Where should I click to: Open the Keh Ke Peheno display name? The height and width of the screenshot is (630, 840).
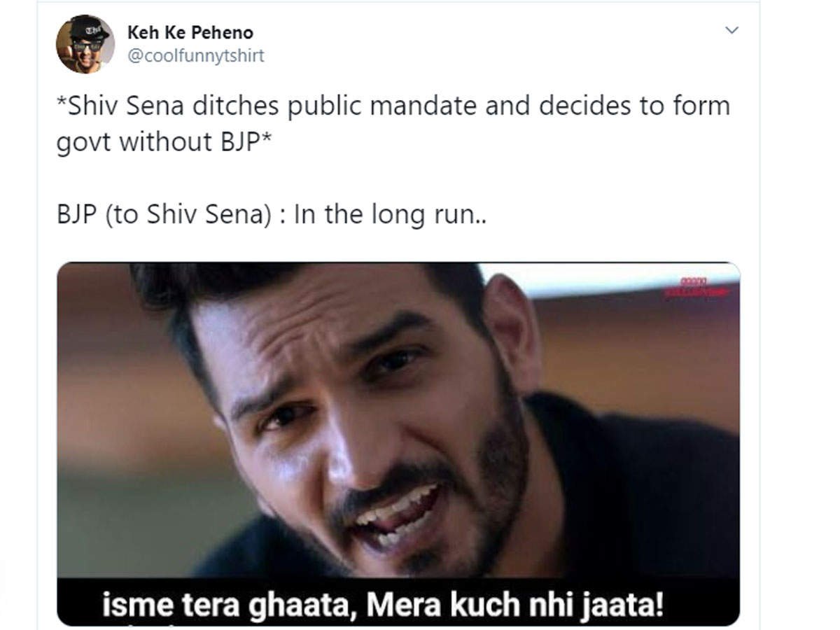click(x=190, y=32)
